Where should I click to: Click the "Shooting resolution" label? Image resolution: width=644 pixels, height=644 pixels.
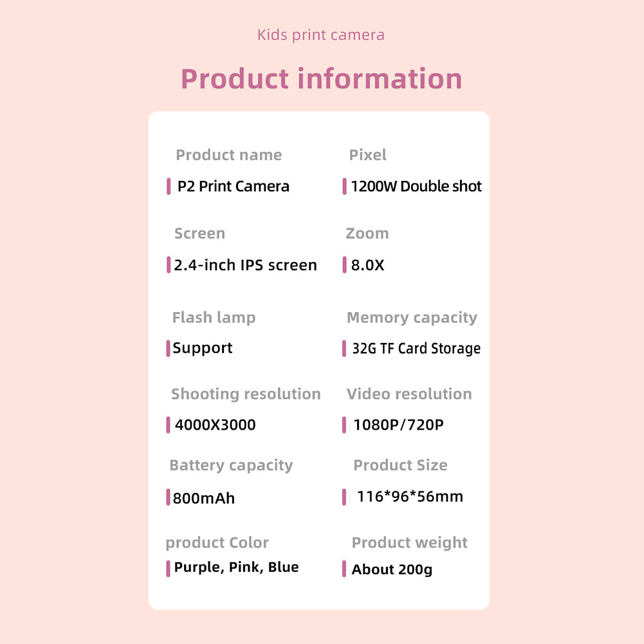point(246,394)
